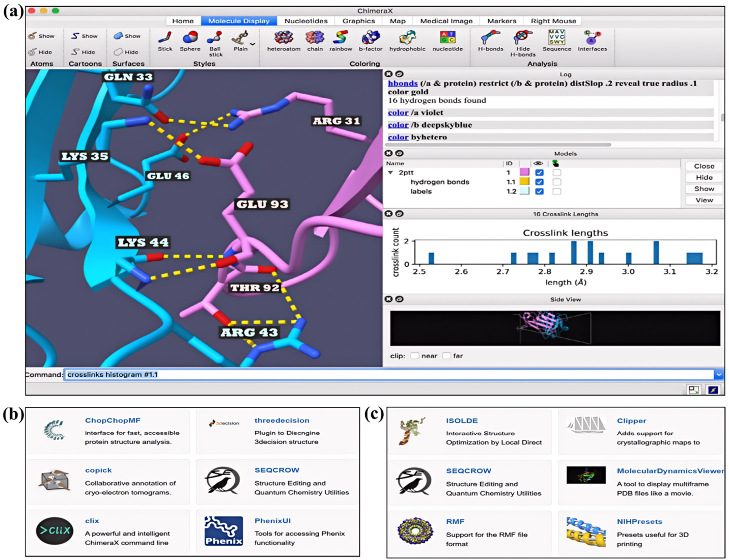Open the Graphics tab
This screenshot has height=560, width=729.
358,21
